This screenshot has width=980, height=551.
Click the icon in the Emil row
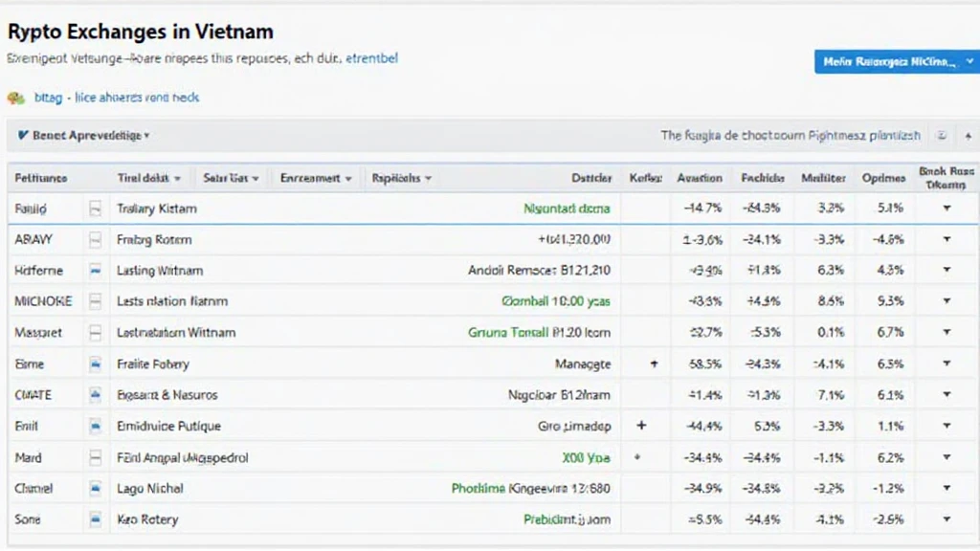pos(95,427)
